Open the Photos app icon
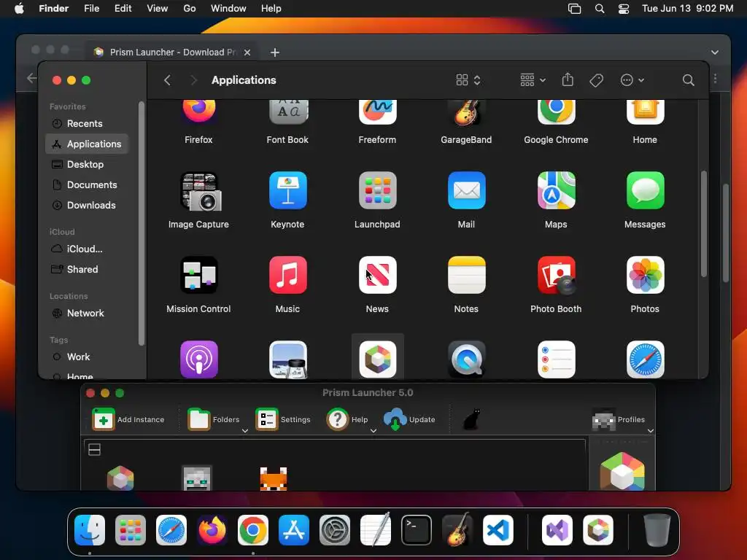Image resolution: width=747 pixels, height=560 pixels. pyautogui.click(x=645, y=275)
